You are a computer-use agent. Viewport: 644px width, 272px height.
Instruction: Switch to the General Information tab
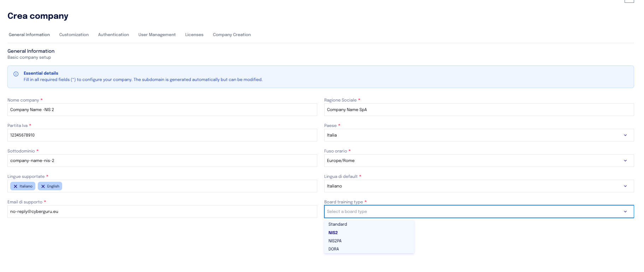pos(29,35)
